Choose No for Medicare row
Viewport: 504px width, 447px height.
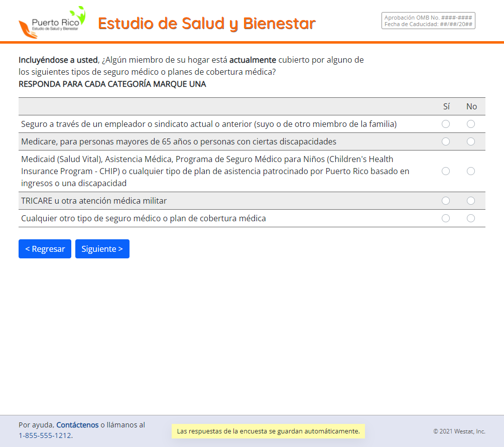click(x=470, y=141)
